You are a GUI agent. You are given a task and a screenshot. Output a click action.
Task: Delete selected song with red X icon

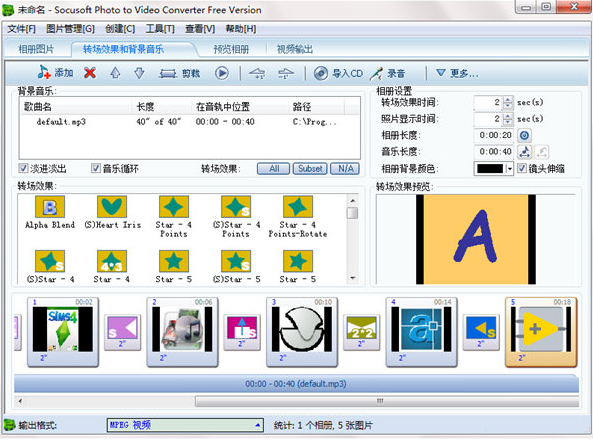[x=90, y=73]
